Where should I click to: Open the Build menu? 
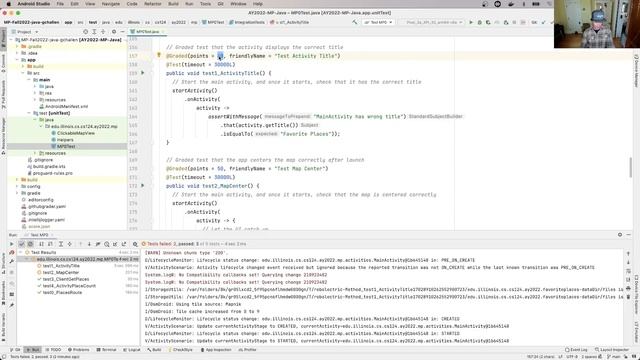click(173, 4)
